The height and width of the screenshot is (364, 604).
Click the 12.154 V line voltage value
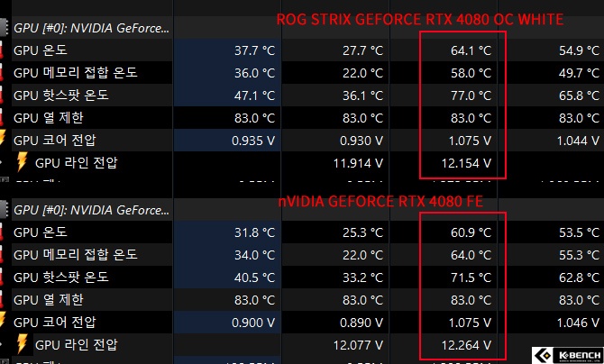466,163
